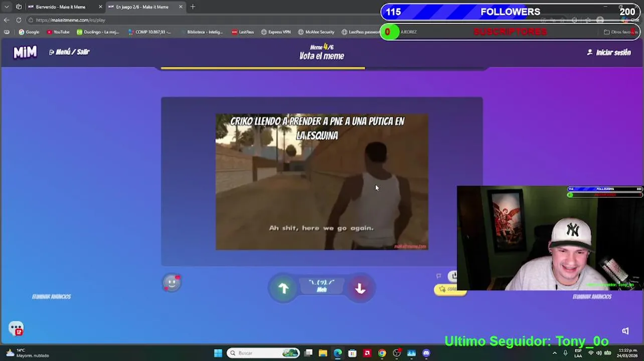Screen dimensions: 644x361
Task: Click the taskbar Buscar search box
Action: [x=263, y=353]
